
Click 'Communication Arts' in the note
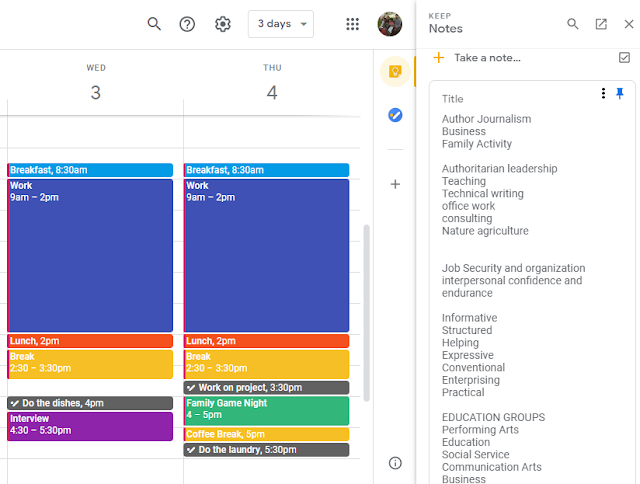[x=492, y=467]
